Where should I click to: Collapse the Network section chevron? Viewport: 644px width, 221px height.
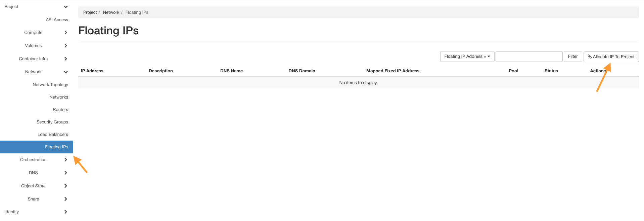click(65, 72)
